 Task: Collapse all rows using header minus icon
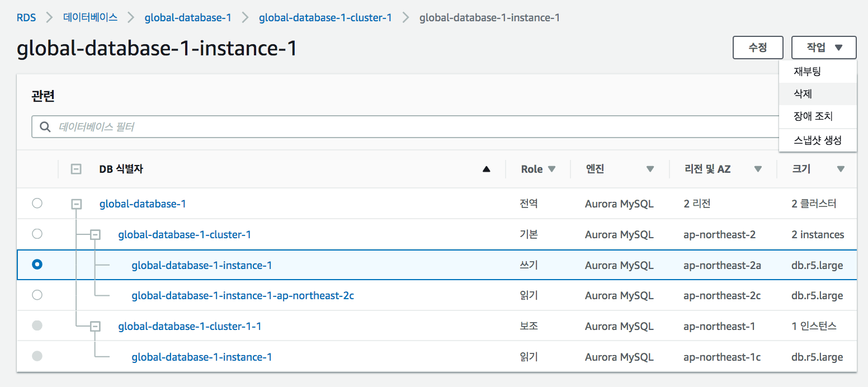(x=77, y=169)
